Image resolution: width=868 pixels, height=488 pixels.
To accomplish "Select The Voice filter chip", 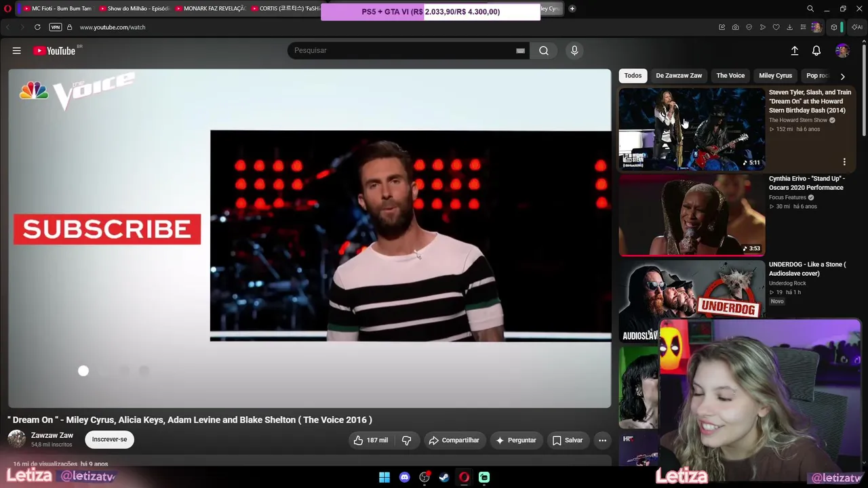I will [730, 76].
